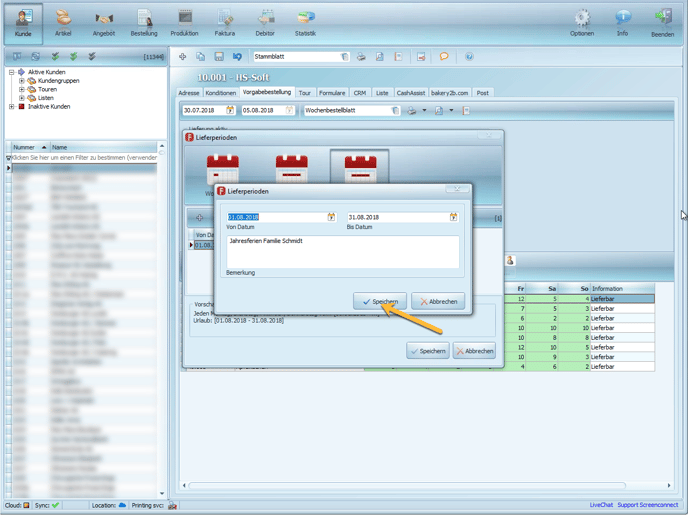
Task: Open the LiveChat link
Action: tap(601, 505)
